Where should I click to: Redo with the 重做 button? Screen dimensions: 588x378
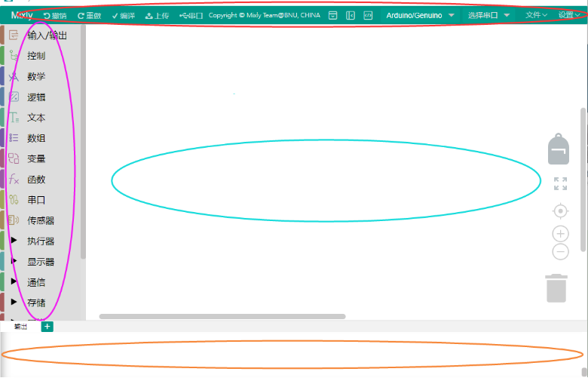click(x=89, y=15)
